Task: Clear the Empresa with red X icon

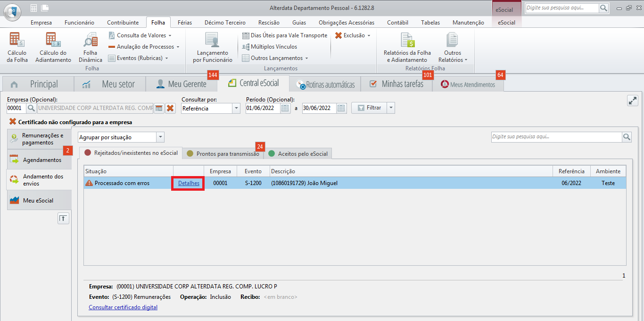Action: tap(171, 108)
